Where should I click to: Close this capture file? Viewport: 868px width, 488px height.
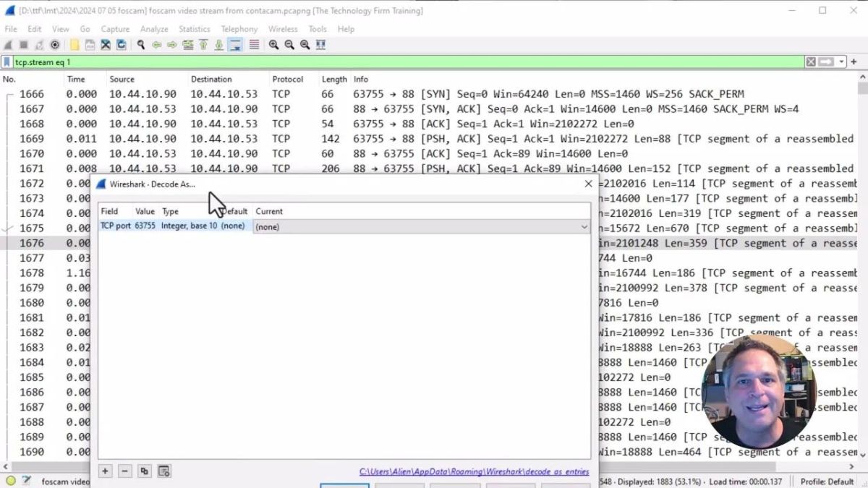click(106, 45)
